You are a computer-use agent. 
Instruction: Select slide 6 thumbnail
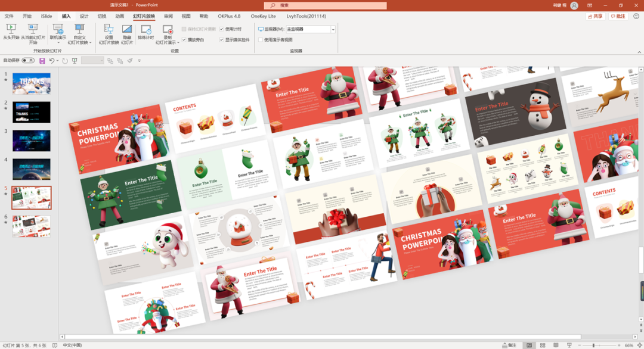[x=32, y=226]
